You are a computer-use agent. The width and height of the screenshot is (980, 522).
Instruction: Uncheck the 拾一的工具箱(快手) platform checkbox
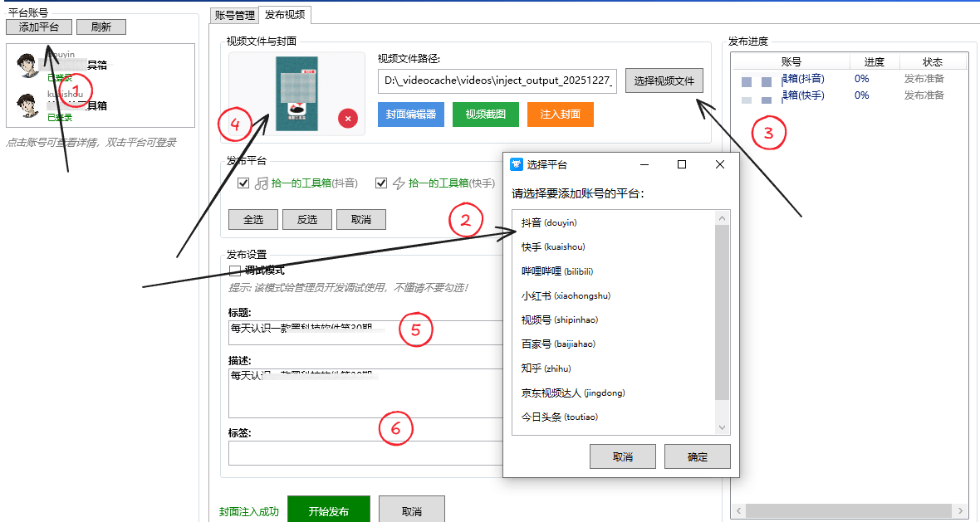click(381, 183)
